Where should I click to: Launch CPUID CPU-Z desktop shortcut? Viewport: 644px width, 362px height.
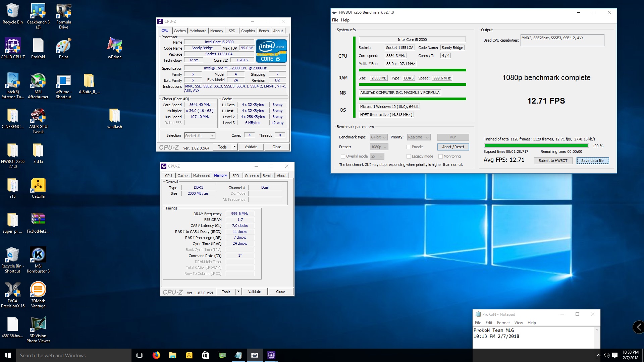(x=12, y=49)
